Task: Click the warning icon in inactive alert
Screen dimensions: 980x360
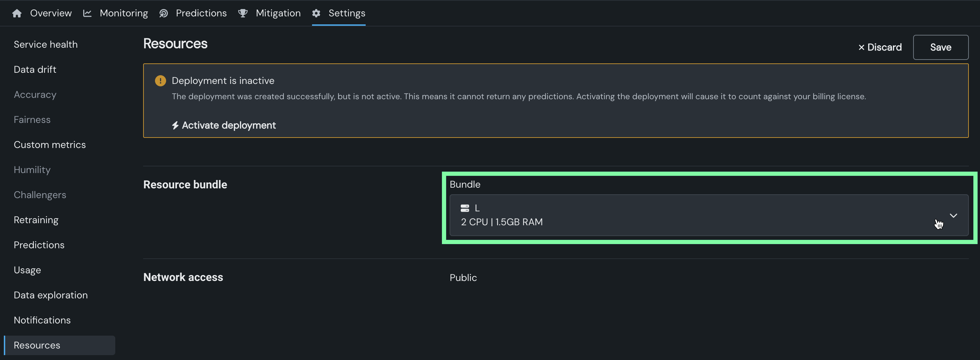Action: pyautogui.click(x=161, y=80)
